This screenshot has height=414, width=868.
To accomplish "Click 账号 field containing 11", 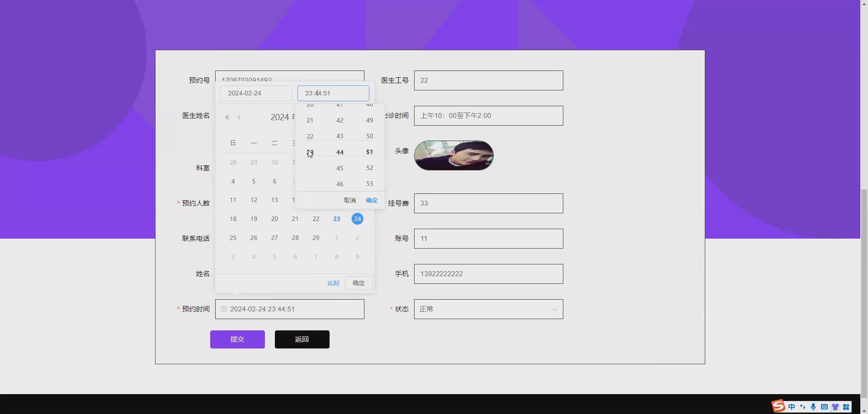I will tap(489, 239).
